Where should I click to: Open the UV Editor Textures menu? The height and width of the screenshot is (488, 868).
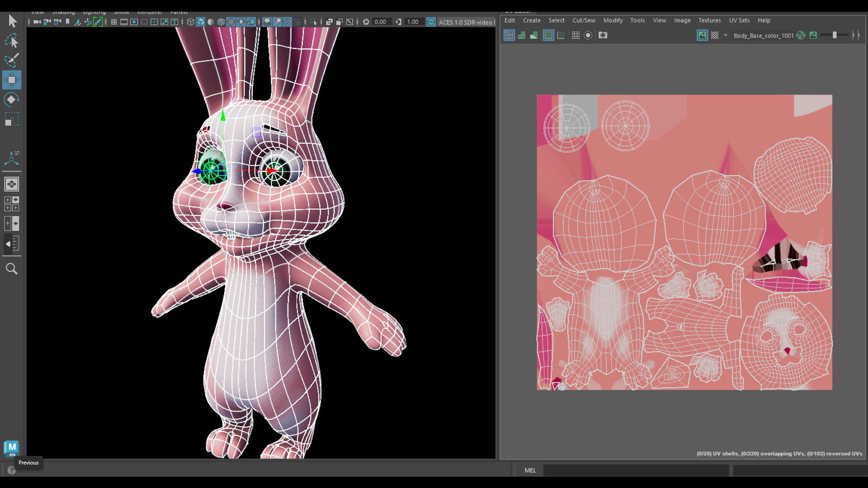tap(709, 20)
